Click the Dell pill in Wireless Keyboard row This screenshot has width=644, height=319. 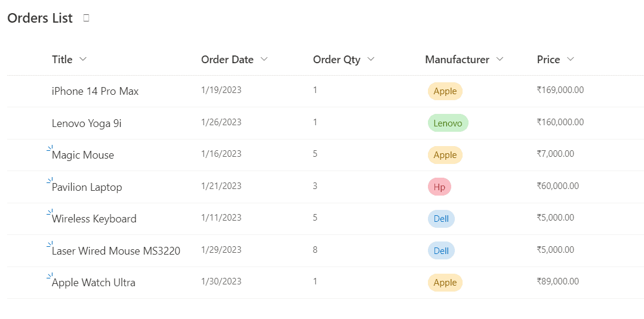click(441, 219)
